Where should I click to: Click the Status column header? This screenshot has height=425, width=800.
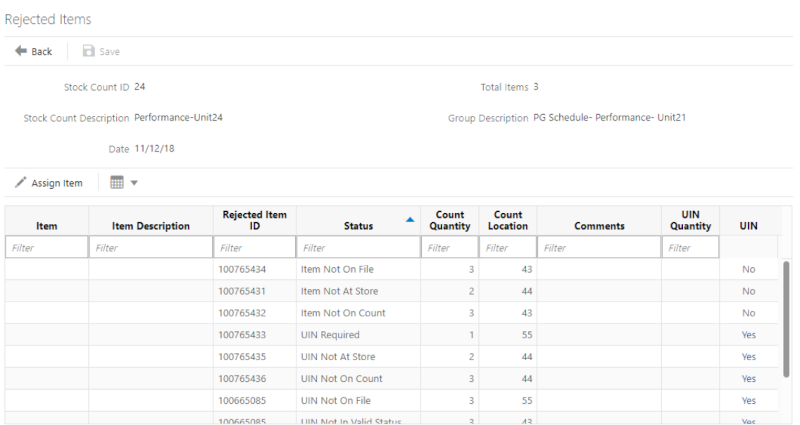[358, 226]
